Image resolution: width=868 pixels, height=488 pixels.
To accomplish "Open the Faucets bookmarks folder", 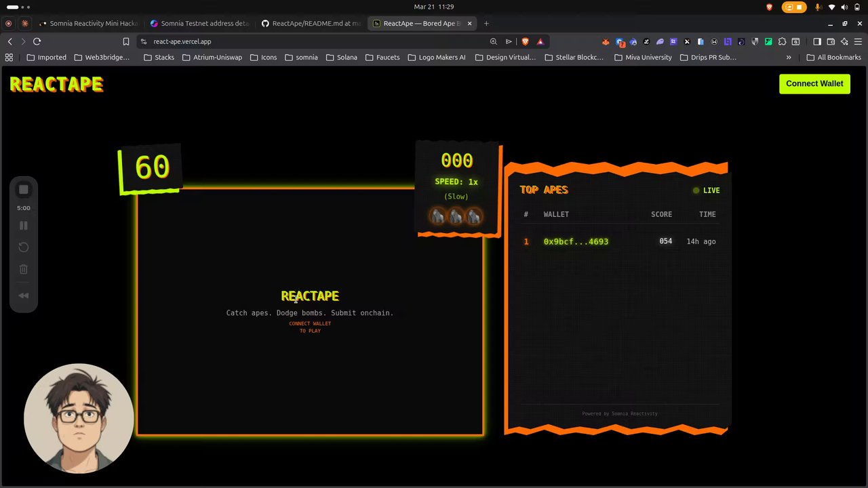I will tap(382, 58).
